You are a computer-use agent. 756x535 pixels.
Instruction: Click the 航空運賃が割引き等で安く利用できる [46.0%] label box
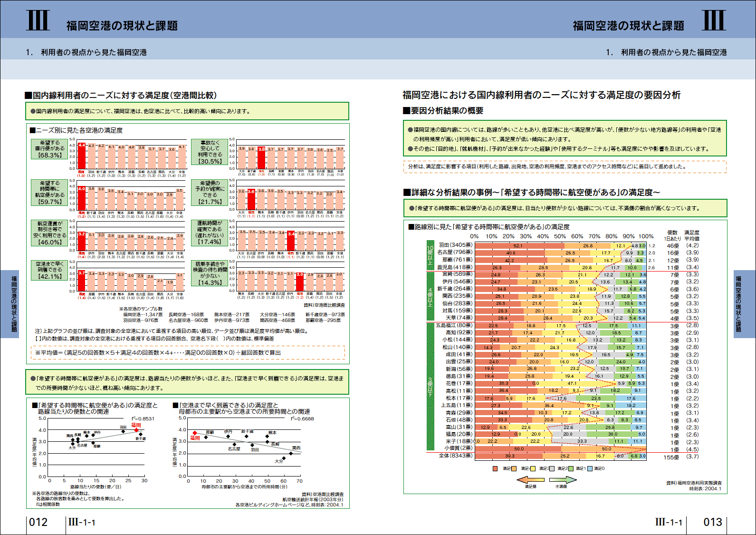49,233
